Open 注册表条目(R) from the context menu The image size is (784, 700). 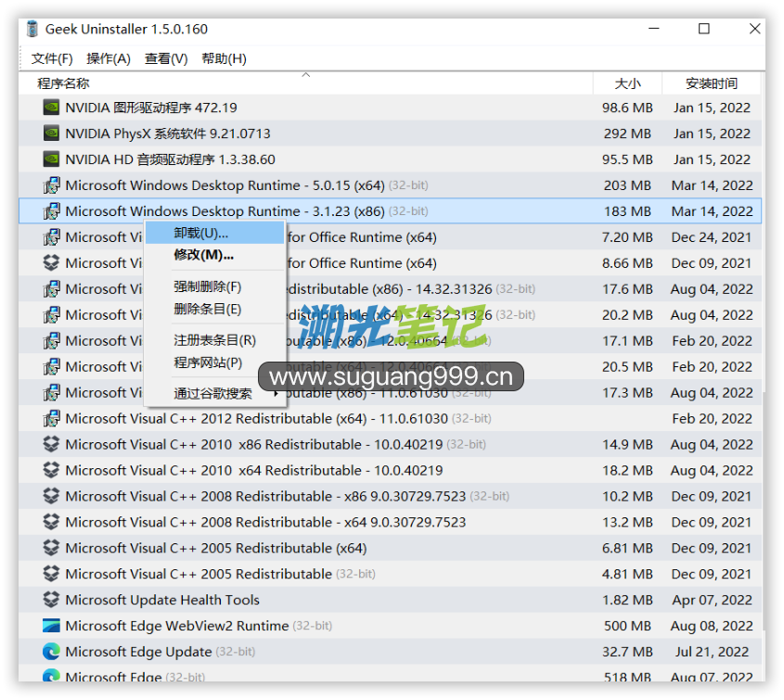point(214,340)
